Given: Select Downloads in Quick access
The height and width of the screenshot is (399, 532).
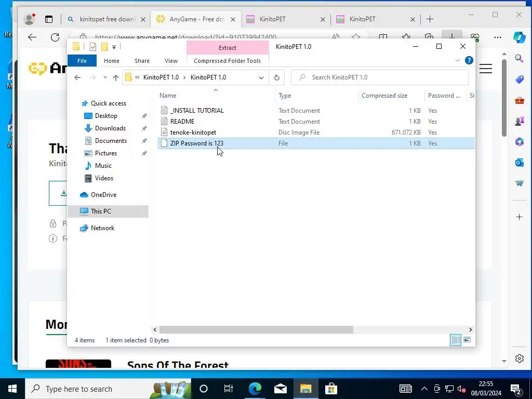Looking at the screenshot, I should coord(110,128).
